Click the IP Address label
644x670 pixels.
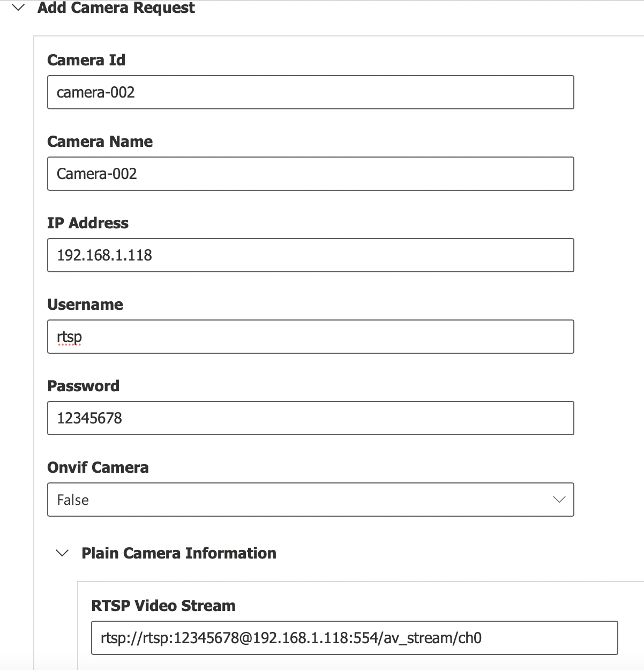coord(88,223)
